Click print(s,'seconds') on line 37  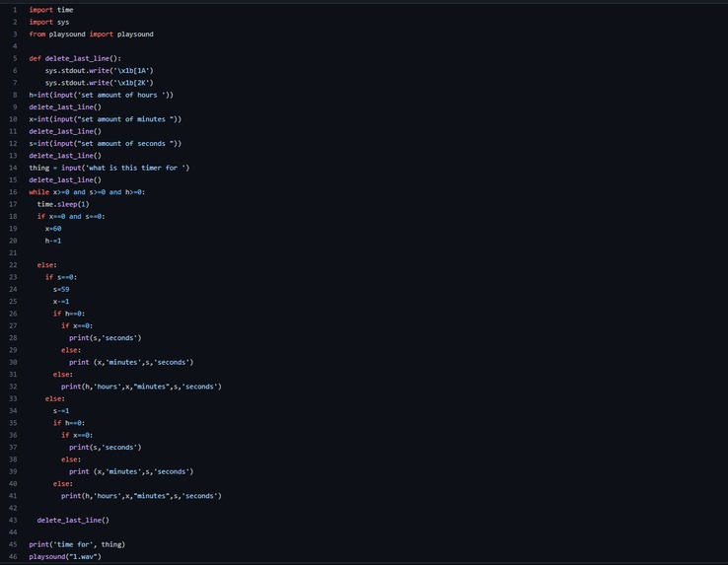click(x=106, y=447)
